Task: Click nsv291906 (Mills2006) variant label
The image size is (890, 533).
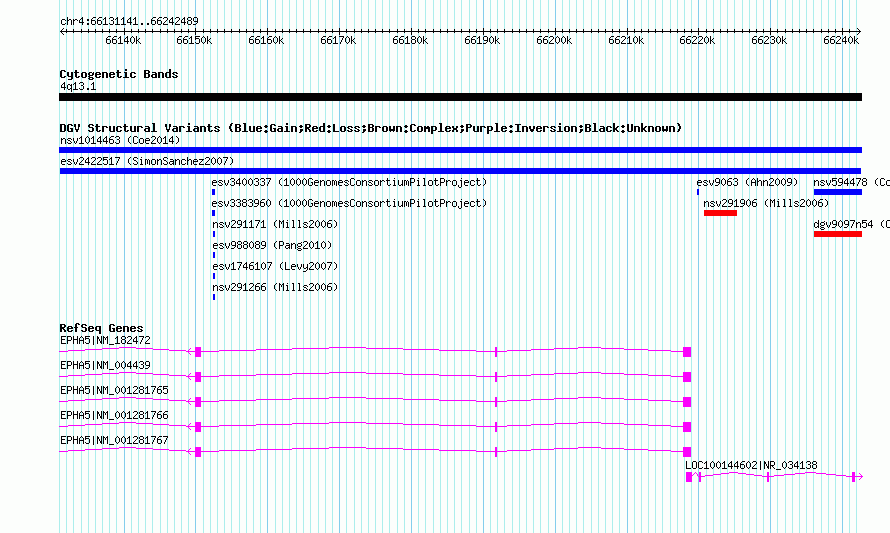Action: pyautogui.click(x=766, y=203)
